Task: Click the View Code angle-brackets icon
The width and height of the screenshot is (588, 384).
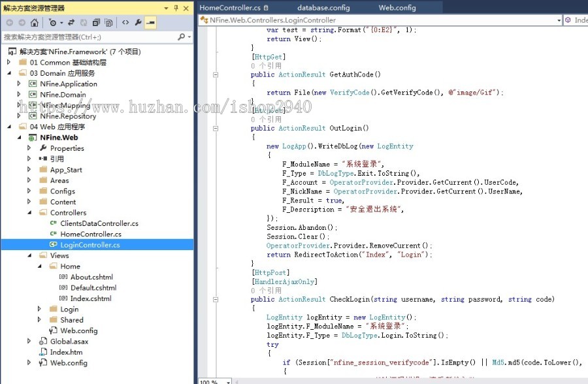Action: (125, 23)
